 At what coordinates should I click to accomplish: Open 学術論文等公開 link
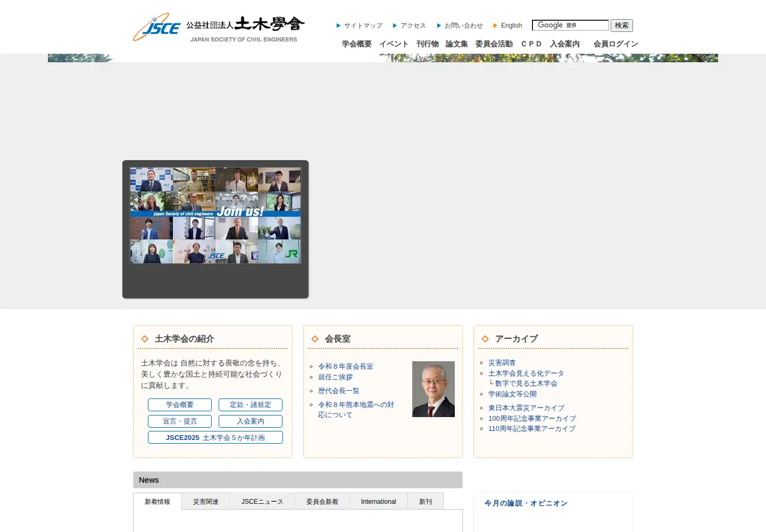click(512, 394)
